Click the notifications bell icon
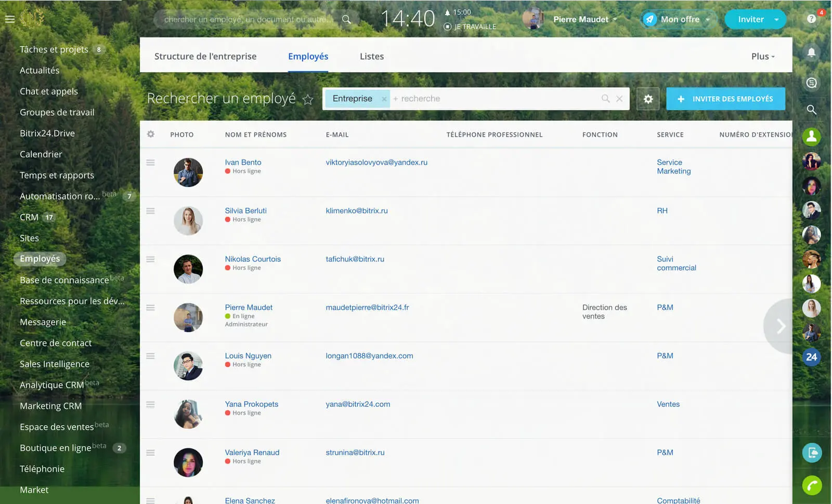The height and width of the screenshot is (504, 832). coord(811,52)
